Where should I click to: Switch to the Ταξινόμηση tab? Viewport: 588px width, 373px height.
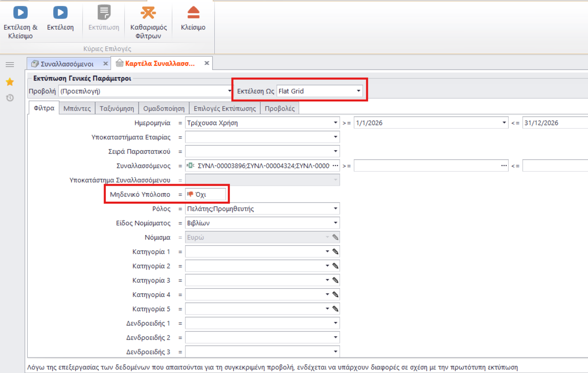pyautogui.click(x=117, y=108)
